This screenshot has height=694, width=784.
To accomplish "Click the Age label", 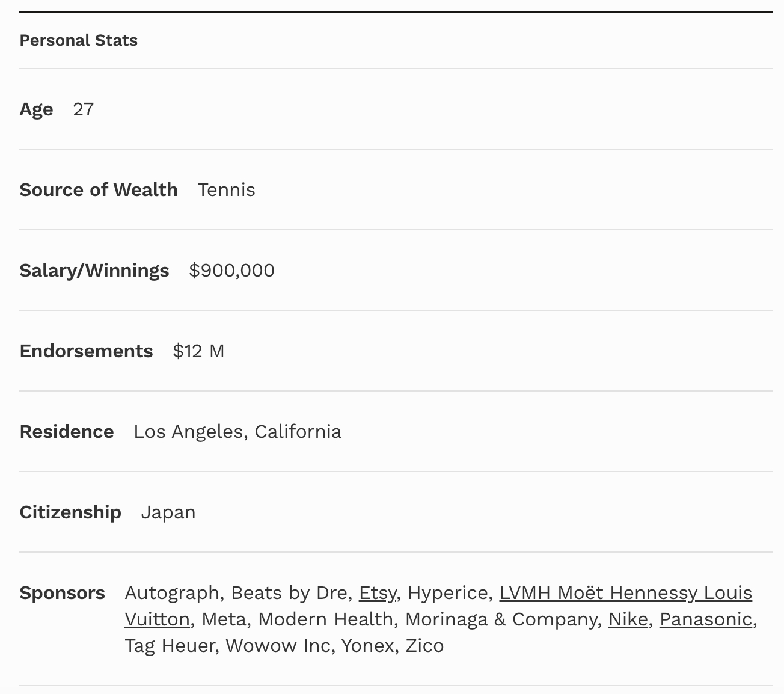I will click(36, 109).
